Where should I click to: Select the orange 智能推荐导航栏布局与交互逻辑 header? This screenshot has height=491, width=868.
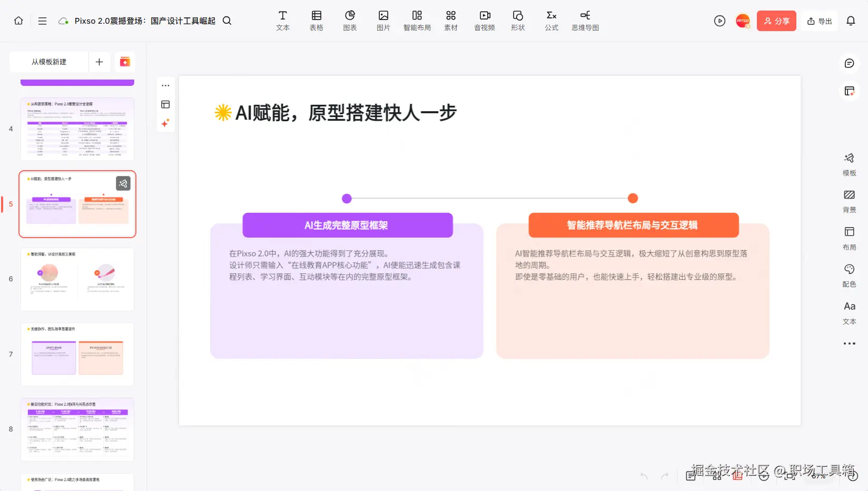(633, 225)
